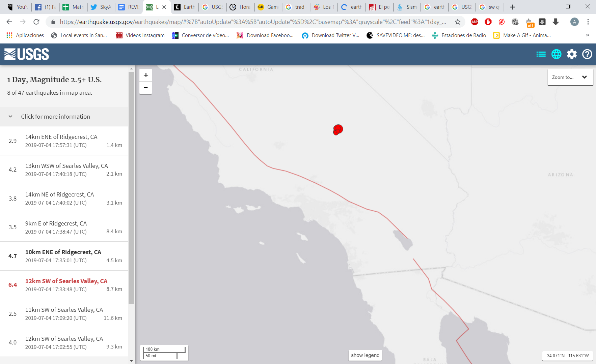Open the help question mark icon

587,54
